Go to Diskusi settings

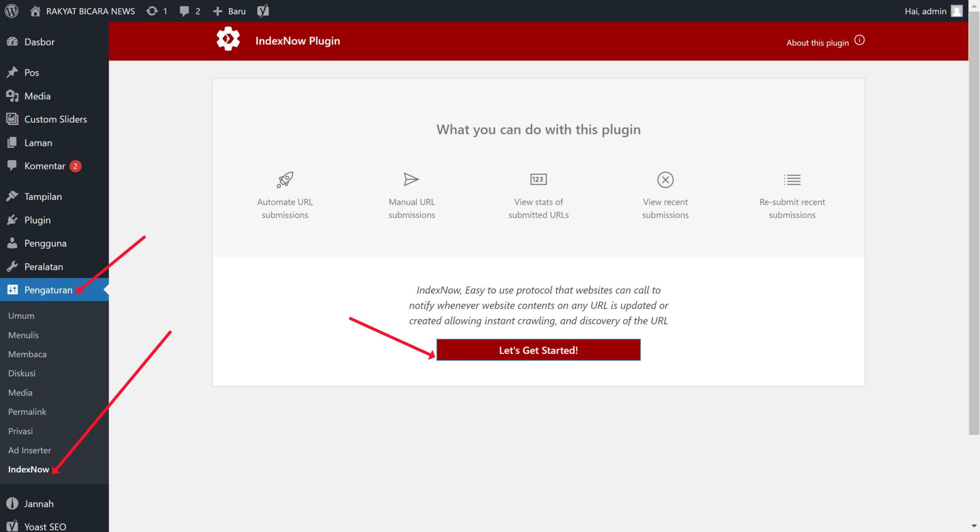pos(22,373)
